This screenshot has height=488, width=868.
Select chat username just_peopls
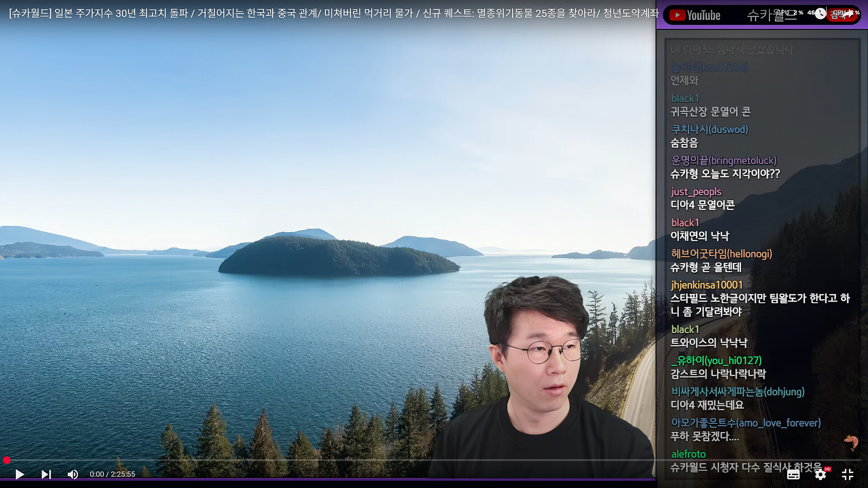[x=696, y=192]
